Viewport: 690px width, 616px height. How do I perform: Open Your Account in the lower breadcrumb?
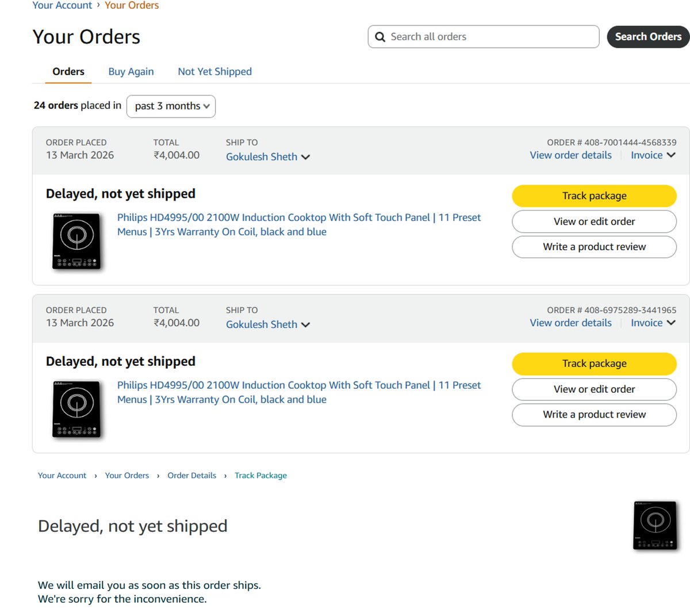62,476
